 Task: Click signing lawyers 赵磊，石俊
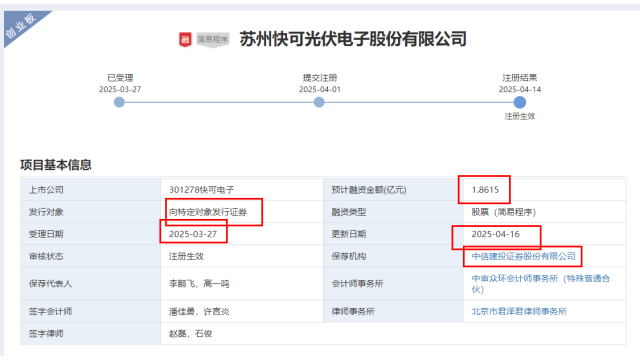190,333
